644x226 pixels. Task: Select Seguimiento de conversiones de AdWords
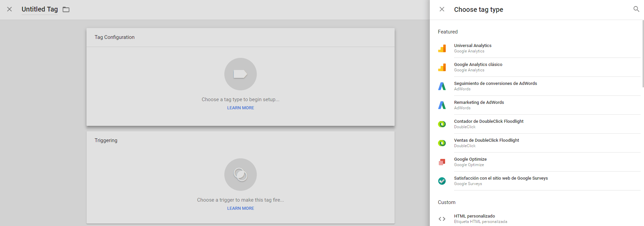(x=539, y=86)
